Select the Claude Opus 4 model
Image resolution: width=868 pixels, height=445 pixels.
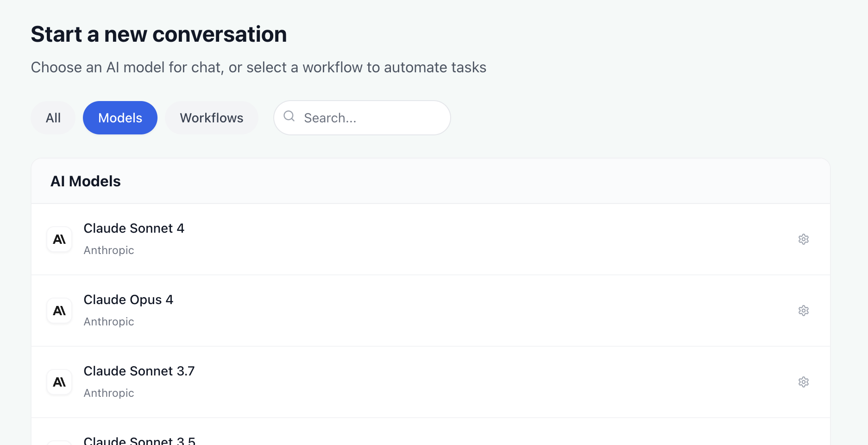click(324, 311)
